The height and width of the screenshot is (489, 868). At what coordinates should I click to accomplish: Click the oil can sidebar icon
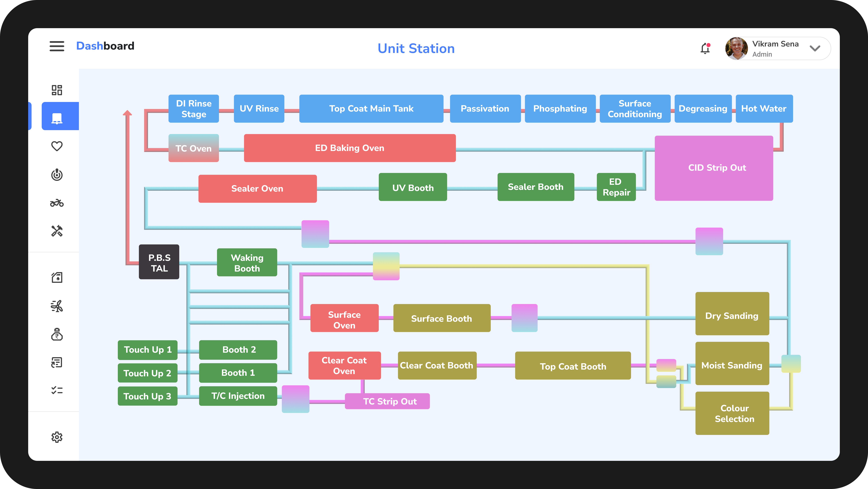[57, 277]
